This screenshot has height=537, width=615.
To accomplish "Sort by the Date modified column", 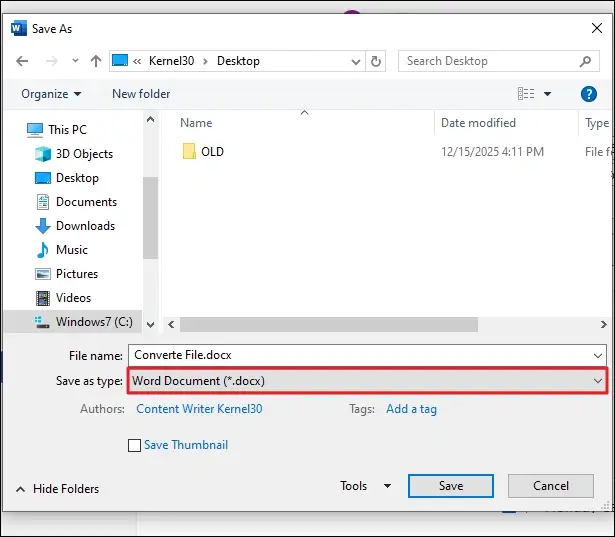I will [x=478, y=123].
